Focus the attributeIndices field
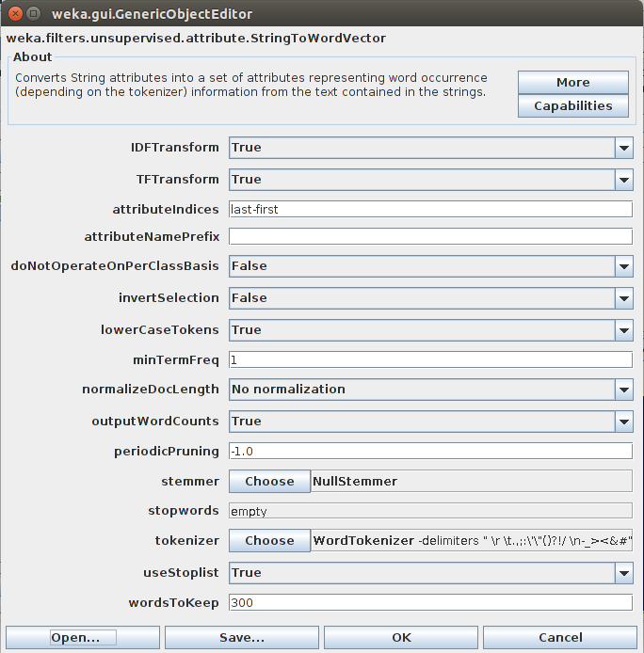Viewport: 644px width, 653px height. click(x=430, y=209)
